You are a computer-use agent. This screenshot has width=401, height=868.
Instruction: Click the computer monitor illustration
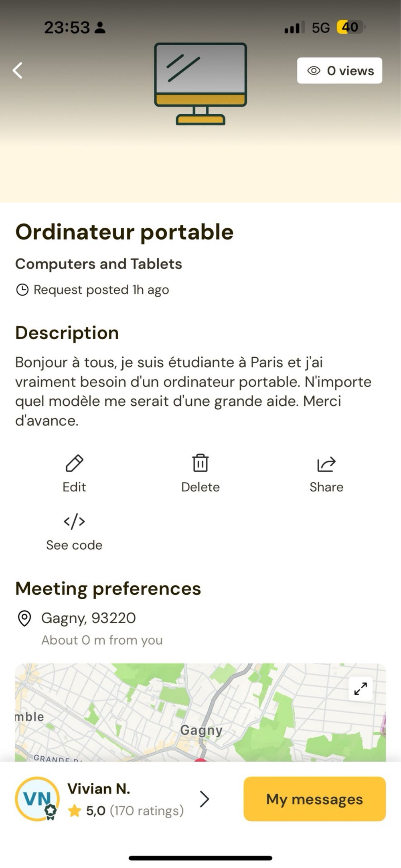point(200,83)
